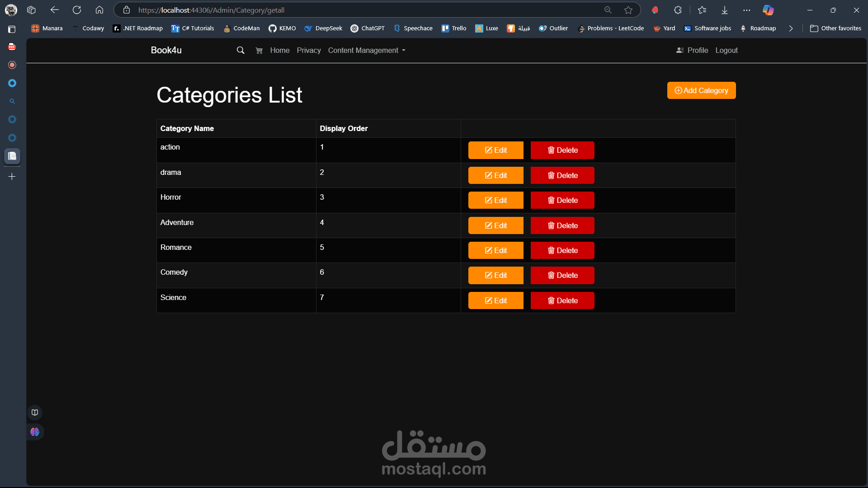The width and height of the screenshot is (868, 488).
Task: Click the search magnifier icon in navbar
Action: click(x=241, y=50)
